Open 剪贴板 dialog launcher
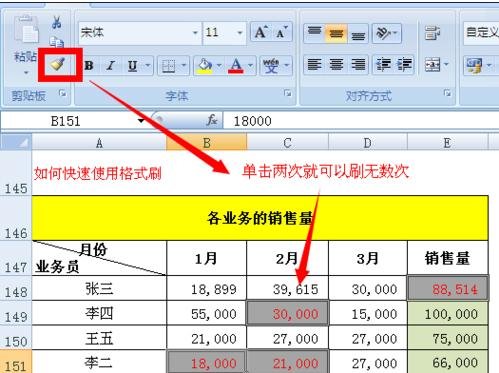Screen dimensions: 499x373 click(x=62, y=93)
